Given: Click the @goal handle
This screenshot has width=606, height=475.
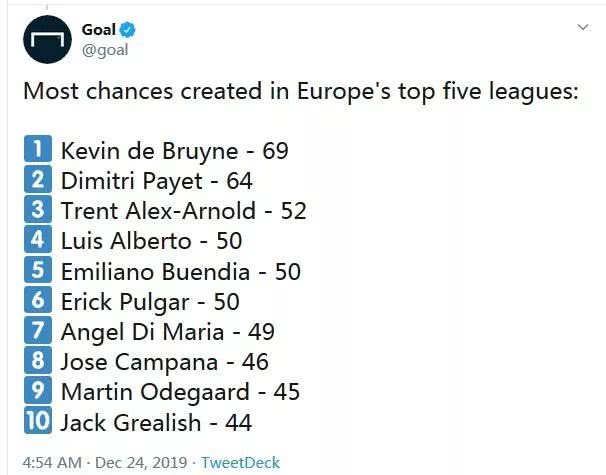Looking at the screenshot, I should [x=105, y=50].
